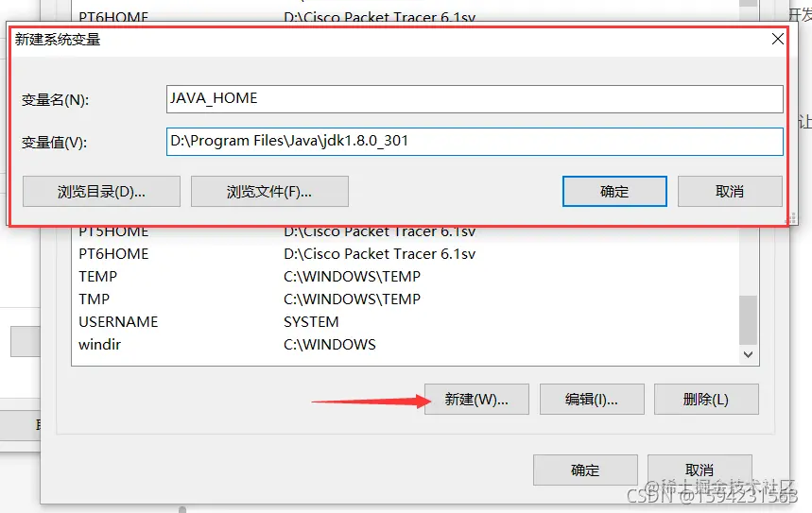The height and width of the screenshot is (513, 812).
Task: Click 取消 in the environment variables window
Action: [700, 470]
